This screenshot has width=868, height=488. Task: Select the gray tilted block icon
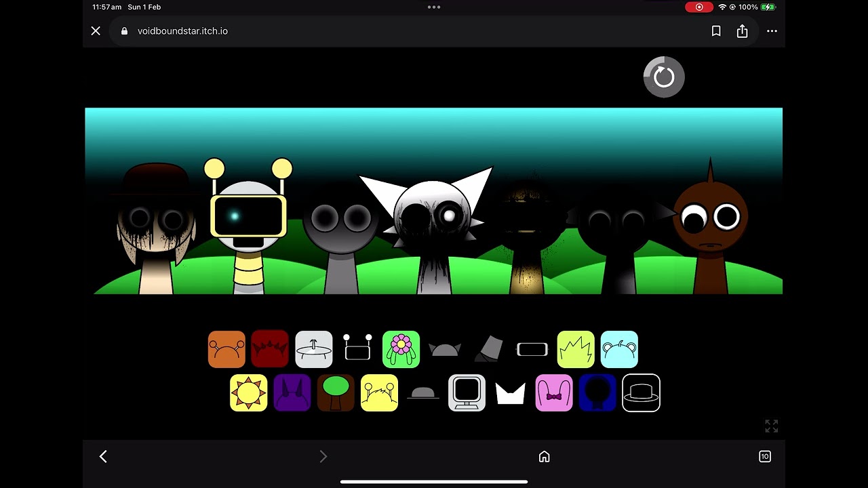pos(488,348)
